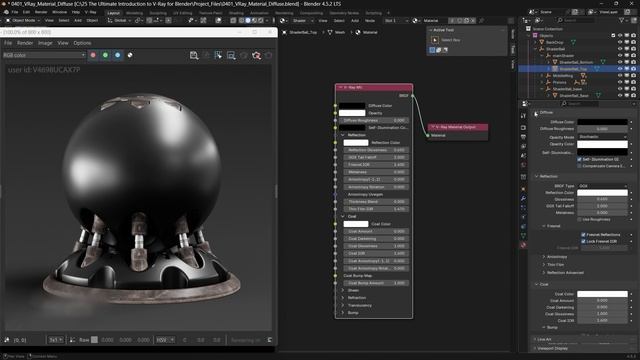Expand the Thin Film subpanel in properties
Viewport: 640px width, 360px height.
coord(544,264)
